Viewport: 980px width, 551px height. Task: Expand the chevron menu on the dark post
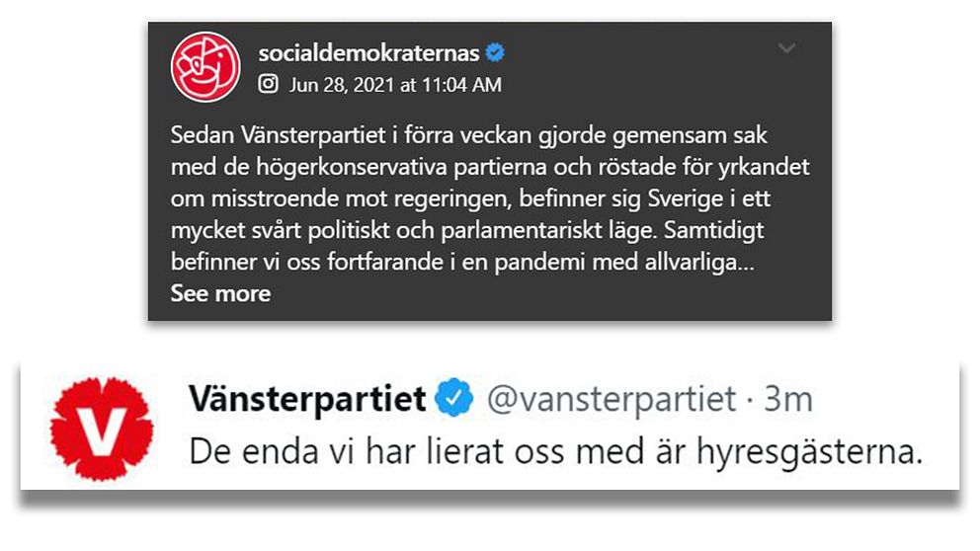[x=786, y=48]
